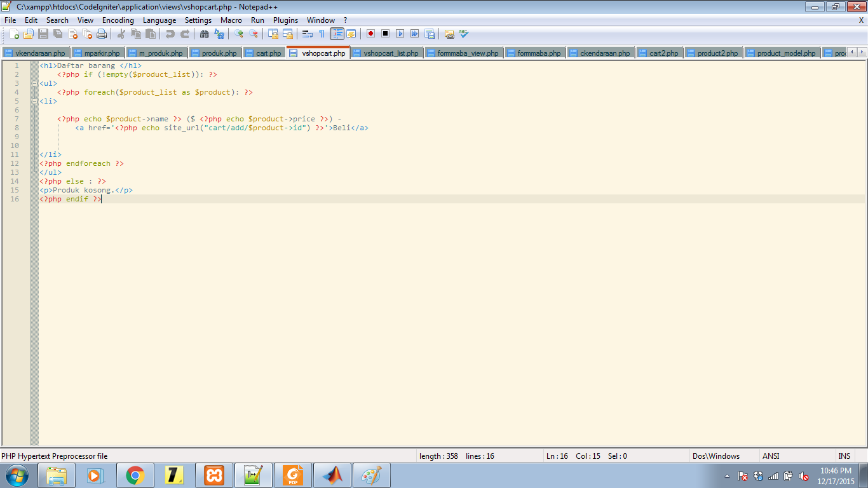The width and height of the screenshot is (868, 488).
Task: Save the current file with the Save icon
Action: click(x=42, y=34)
